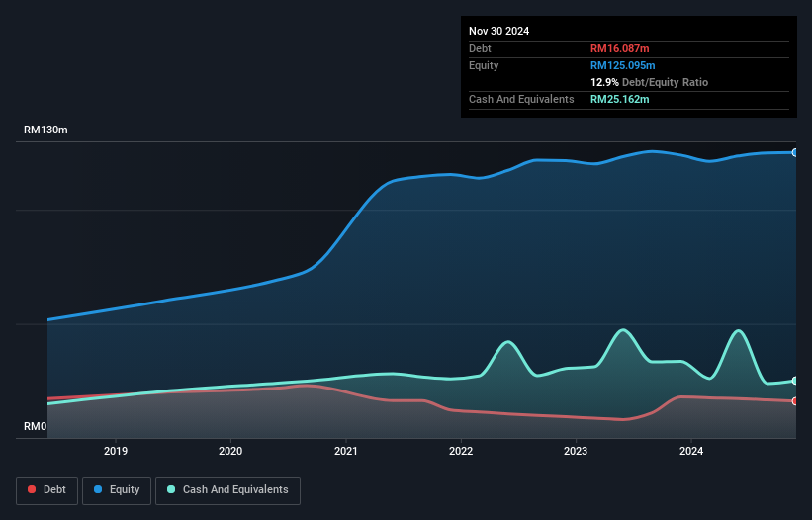Screen dimensions: 812x520
Task: Click Cash And Equivalents label in tooltip
Action: (x=521, y=99)
